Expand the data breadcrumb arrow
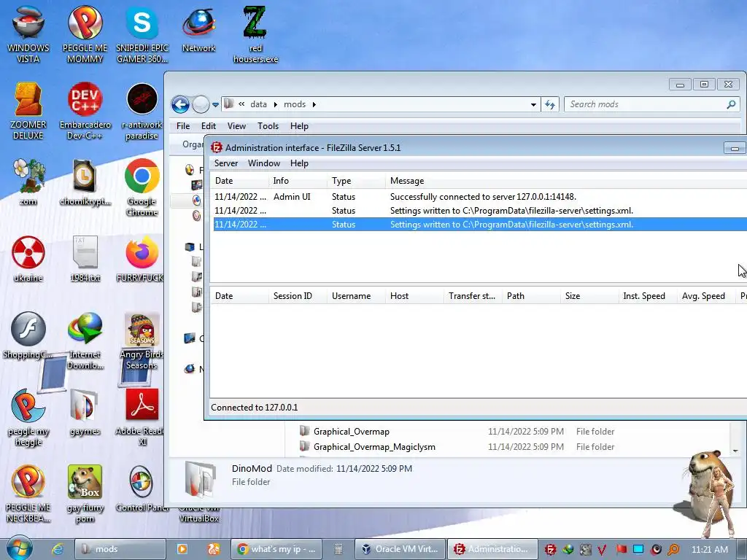The height and width of the screenshot is (560, 747). point(275,104)
